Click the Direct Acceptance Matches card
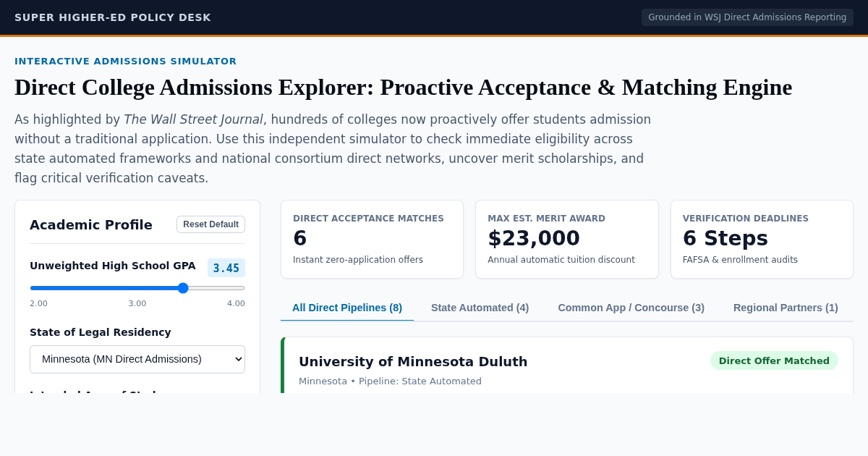 (372, 239)
